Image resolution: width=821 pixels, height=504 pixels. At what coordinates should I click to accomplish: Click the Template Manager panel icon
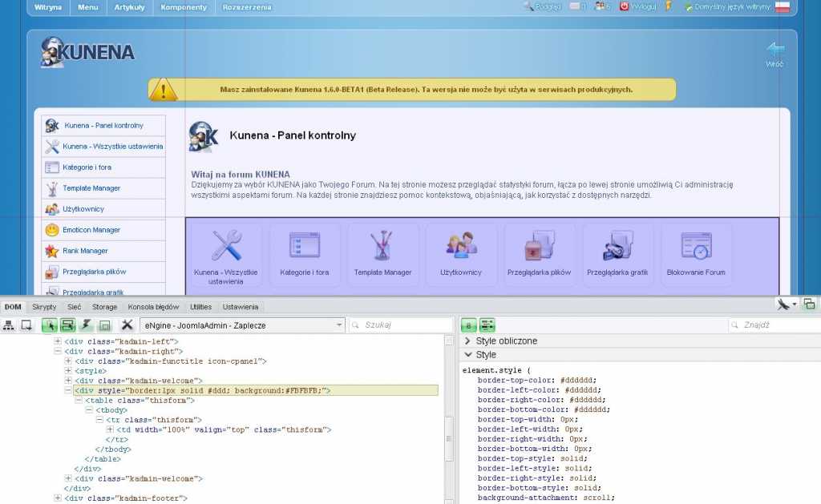pyautogui.click(x=382, y=246)
